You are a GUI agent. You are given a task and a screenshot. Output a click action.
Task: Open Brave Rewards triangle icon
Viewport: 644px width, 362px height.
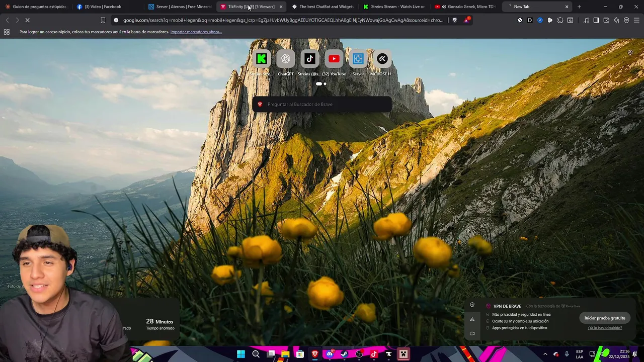(x=467, y=20)
